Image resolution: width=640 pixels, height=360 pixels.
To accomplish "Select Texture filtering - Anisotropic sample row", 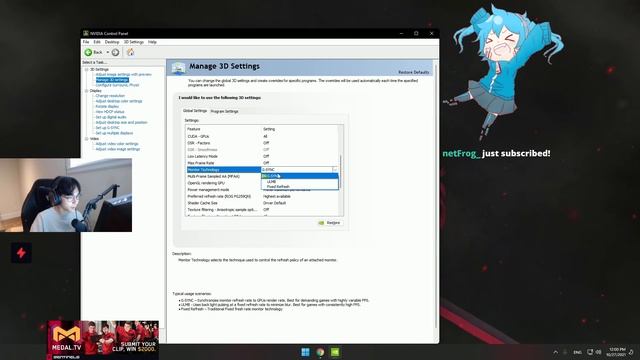I will tap(261, 209).
